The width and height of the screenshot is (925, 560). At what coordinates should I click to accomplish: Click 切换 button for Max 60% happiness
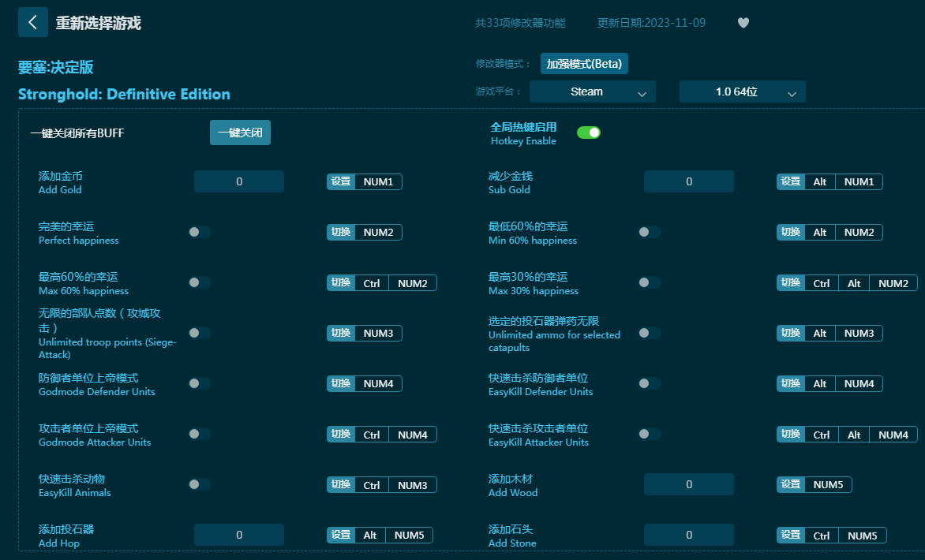pos(341,283)
